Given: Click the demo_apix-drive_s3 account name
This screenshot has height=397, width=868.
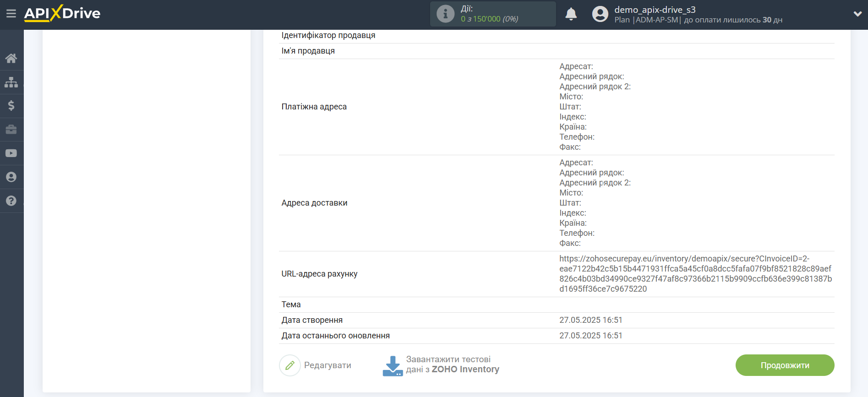Looking at the screenshot, I should (655, 10).
